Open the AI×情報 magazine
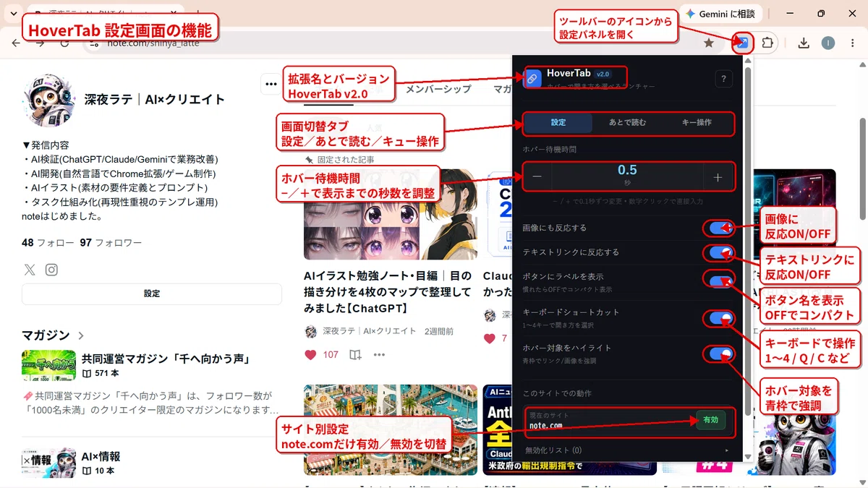This screenshot has width=868, height=488. (101, 457)
